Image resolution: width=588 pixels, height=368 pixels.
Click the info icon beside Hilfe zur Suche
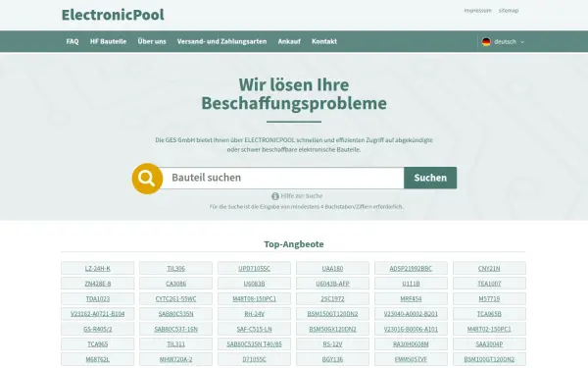pos(275,196)
